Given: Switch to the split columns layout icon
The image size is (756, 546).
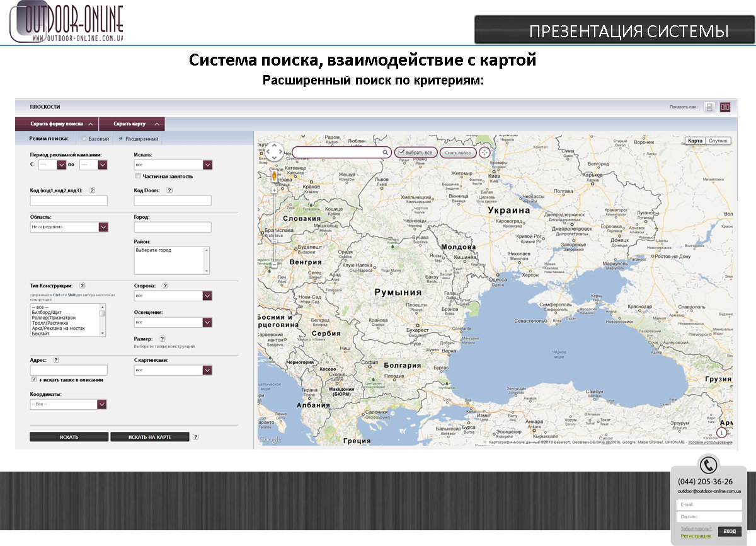Looking at the screenshot, I should click(725, 107).
